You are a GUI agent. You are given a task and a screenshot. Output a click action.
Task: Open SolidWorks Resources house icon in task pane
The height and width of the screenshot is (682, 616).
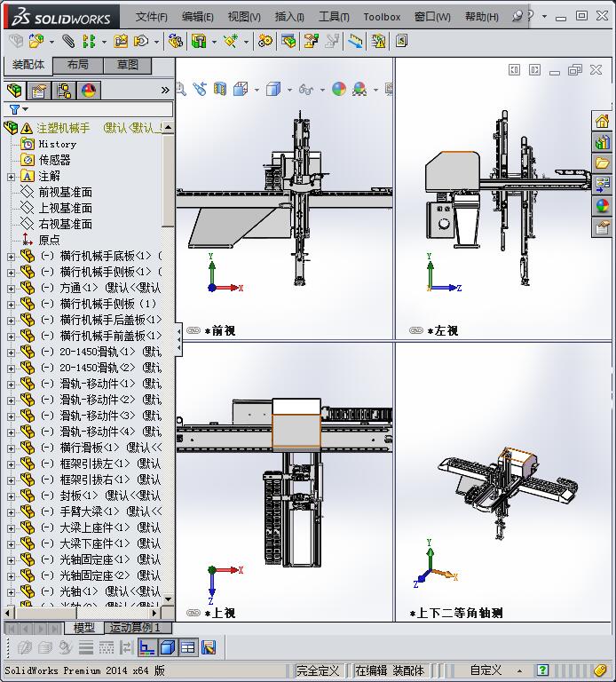click(x=603, y=121)
